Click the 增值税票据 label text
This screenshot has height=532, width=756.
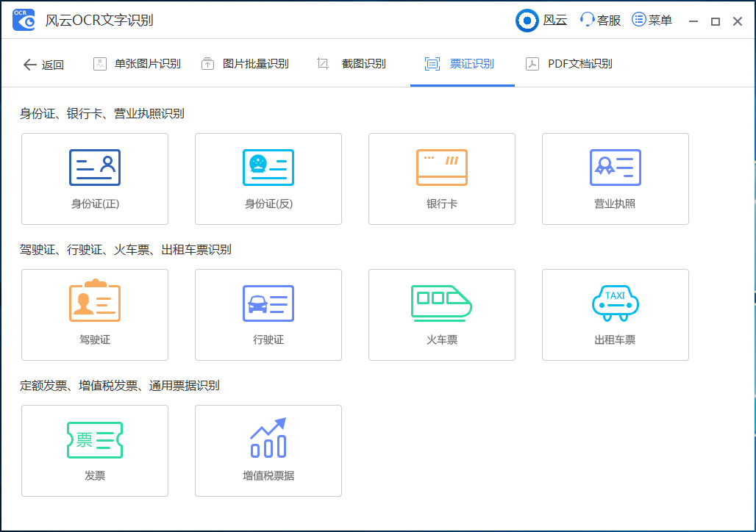pyautogui.click(x=268, y=475)
